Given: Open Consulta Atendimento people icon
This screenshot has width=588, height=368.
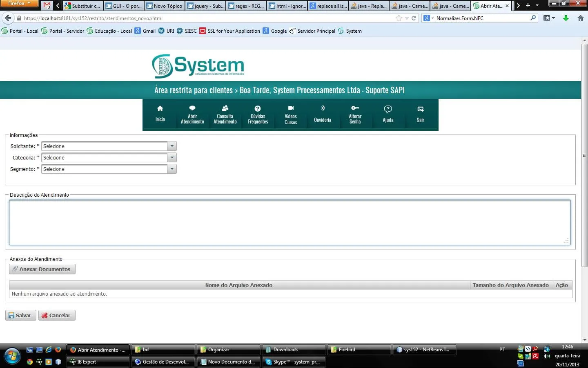Looking at the screenshot, I should [x=225, y=108].
